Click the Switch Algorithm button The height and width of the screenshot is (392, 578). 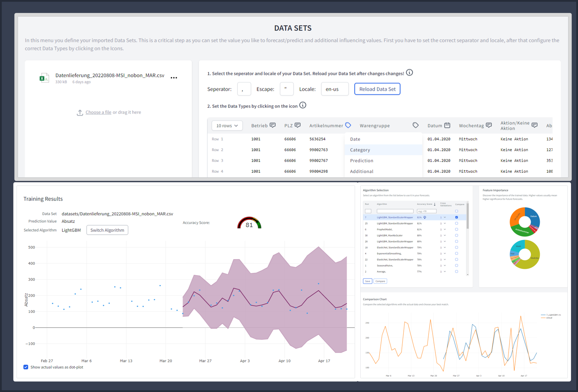click(x=107, y=230)
